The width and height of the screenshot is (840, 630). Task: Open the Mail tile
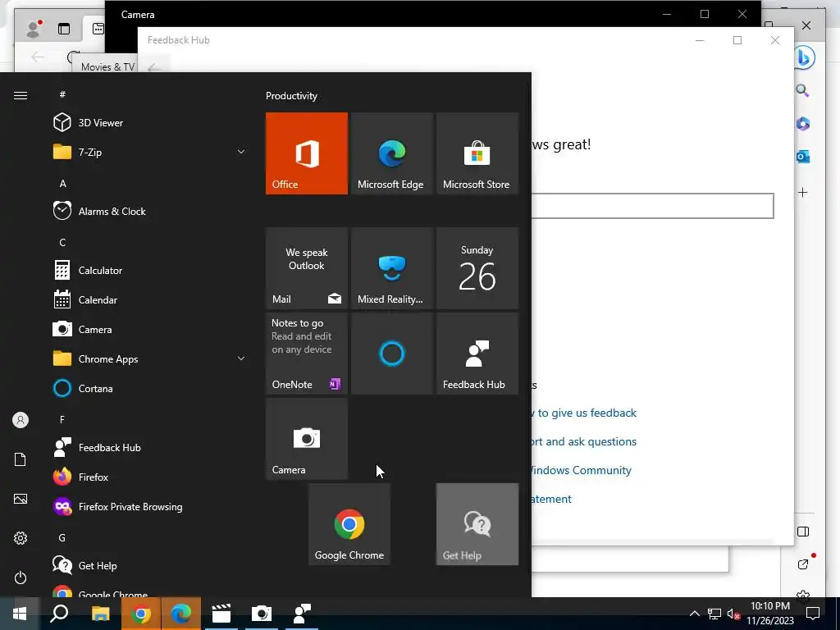(x=307, y=268)
